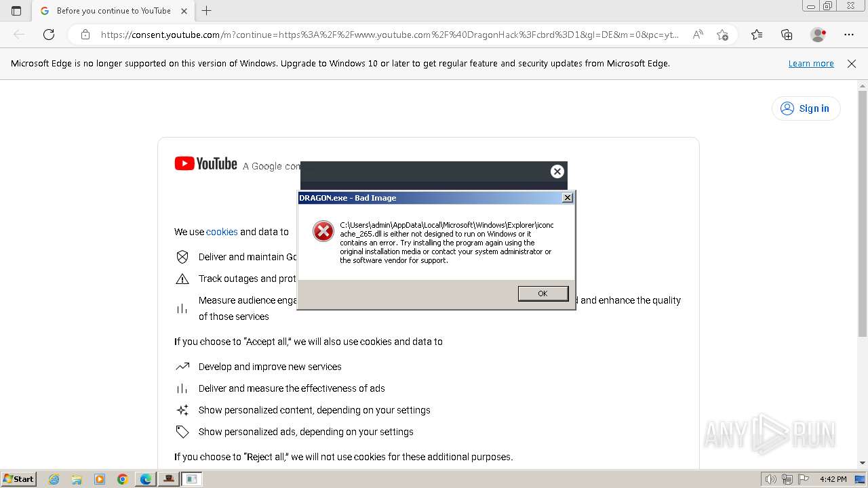Dismiss the Edge unsupported notification bar

(852, 63)
